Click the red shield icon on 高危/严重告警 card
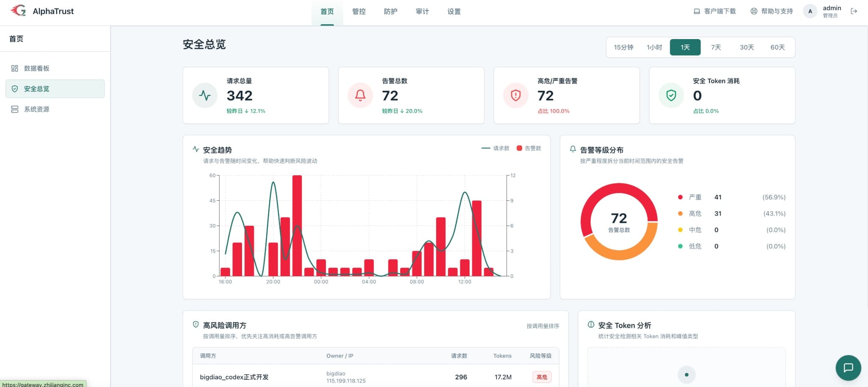Viewport: 868px width, 387px height. [x=516, y=95]
